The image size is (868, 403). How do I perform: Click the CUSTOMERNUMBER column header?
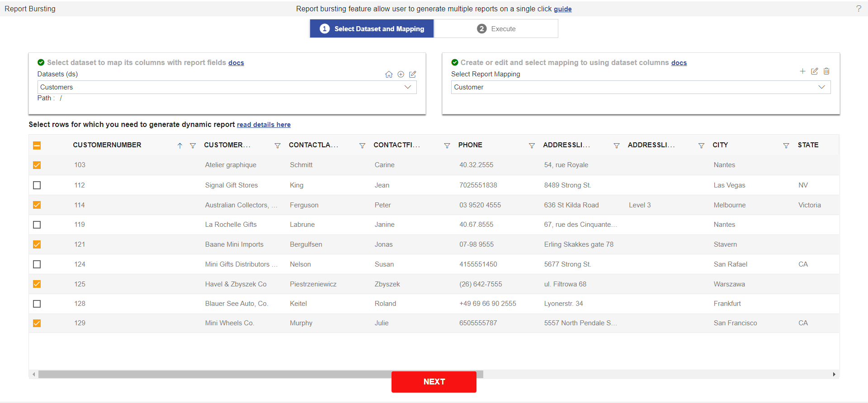107,145
